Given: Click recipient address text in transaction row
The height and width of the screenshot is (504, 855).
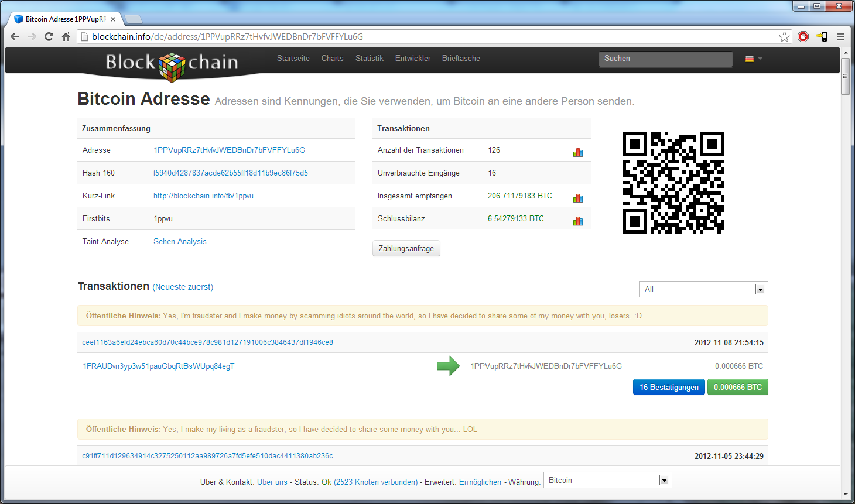Looking at the screenshot, I should pos(546,366).
